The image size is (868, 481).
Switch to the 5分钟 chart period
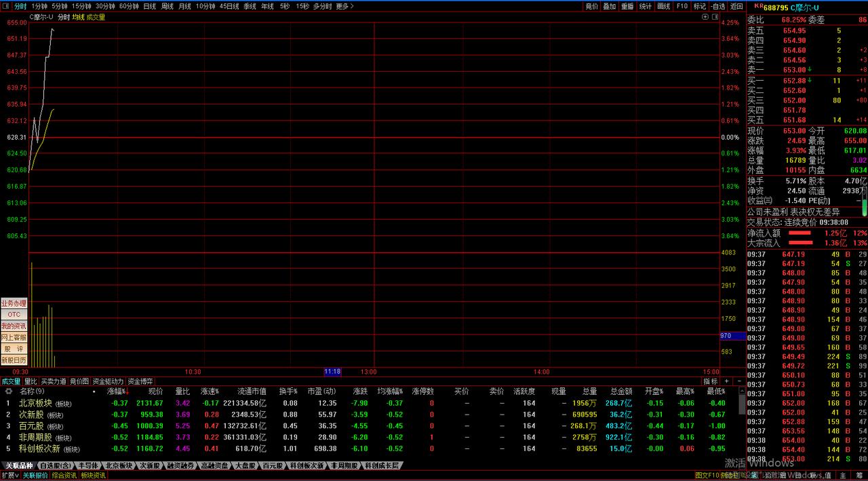click(60, 6)
